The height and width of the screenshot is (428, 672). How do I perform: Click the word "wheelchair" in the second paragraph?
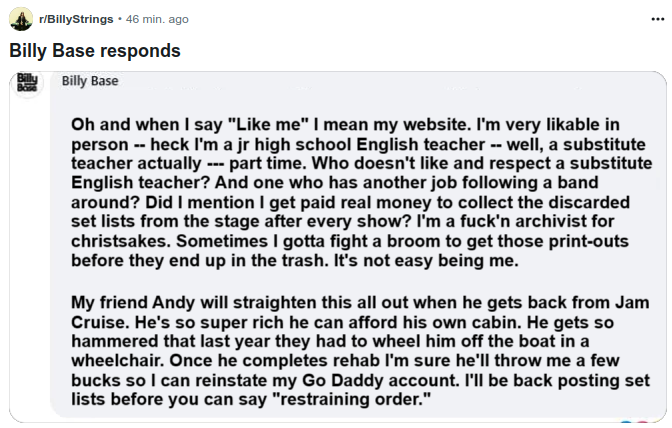[x=117, y=360]
